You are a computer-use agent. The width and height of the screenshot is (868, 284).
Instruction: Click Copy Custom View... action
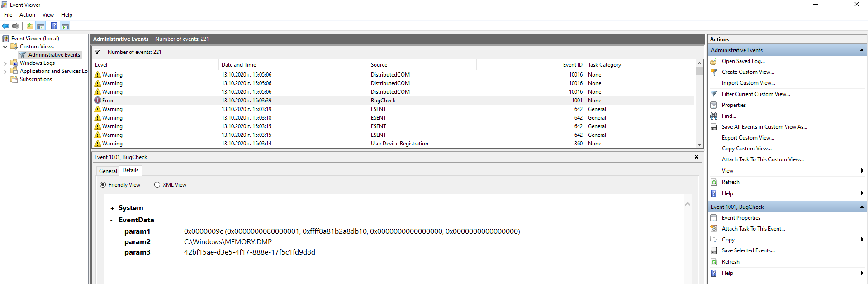click(x=747, y=149)
